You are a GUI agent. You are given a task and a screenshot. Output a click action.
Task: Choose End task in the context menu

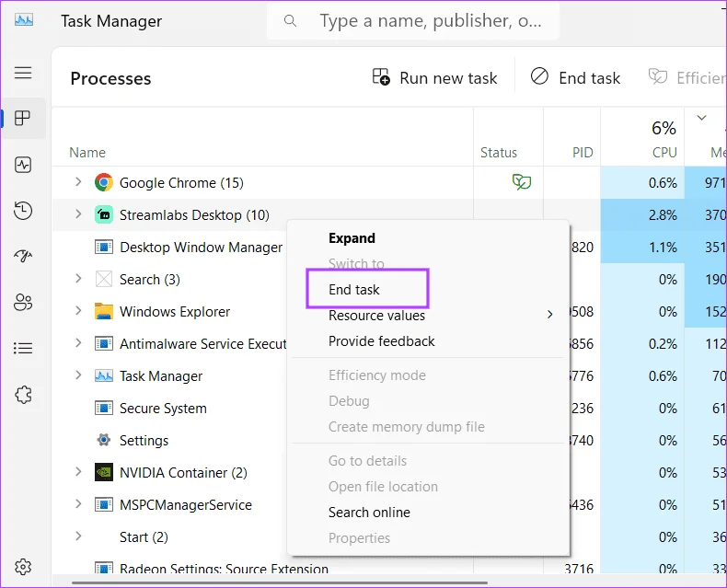point(353,290)
